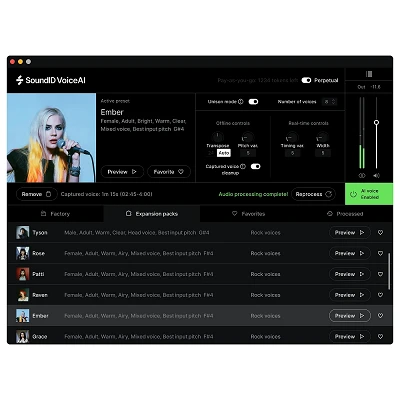Click the Captured voice cleanup info icon

pos(243,166)
